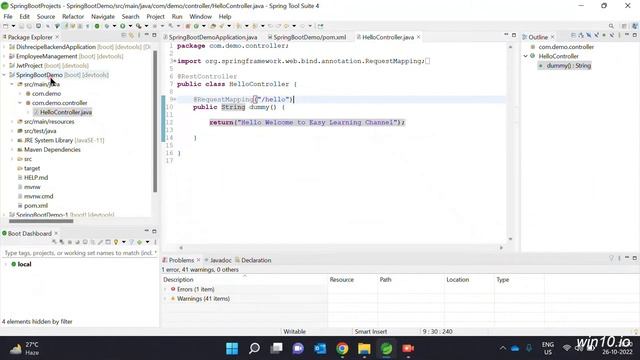Select HelloController.java in Package Explorer
The image size is (640, 360).
pos(62,112)
